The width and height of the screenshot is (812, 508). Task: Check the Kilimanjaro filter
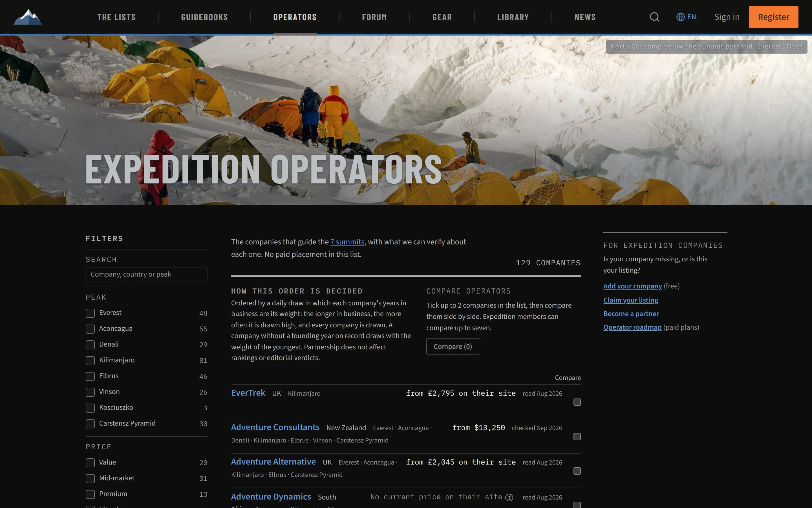click(x=90, y=360)
